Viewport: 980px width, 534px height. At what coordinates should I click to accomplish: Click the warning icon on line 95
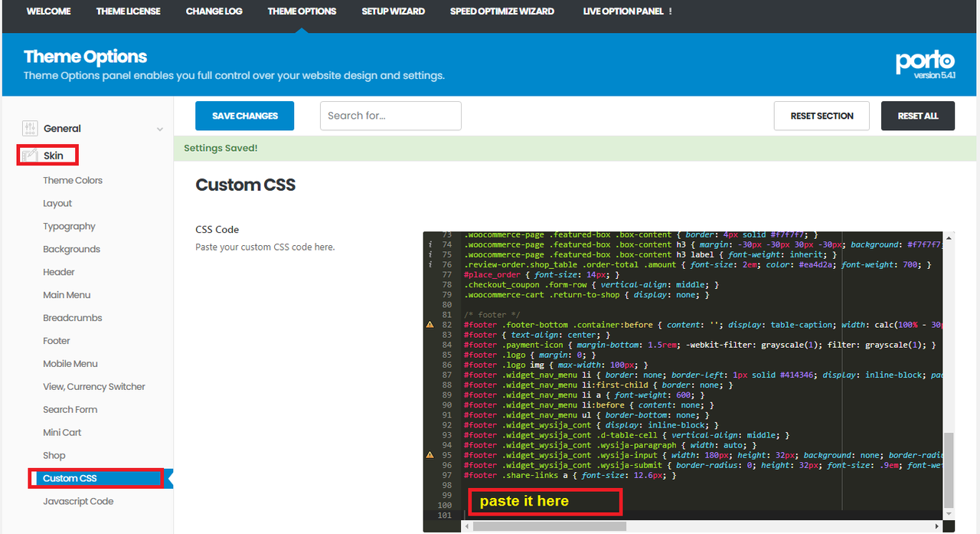pos(430,455)
